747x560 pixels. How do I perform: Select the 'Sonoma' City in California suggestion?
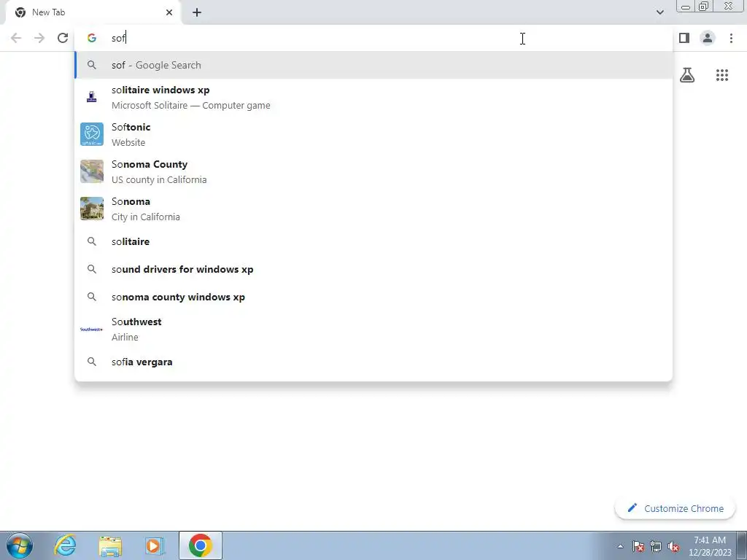[x=373, y=209]
